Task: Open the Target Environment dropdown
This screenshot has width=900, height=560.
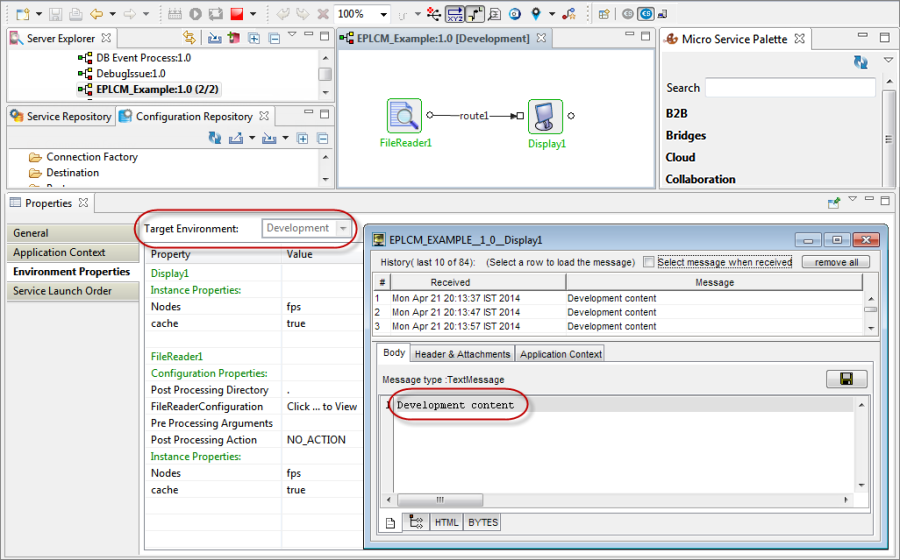Action: [344, 229]
